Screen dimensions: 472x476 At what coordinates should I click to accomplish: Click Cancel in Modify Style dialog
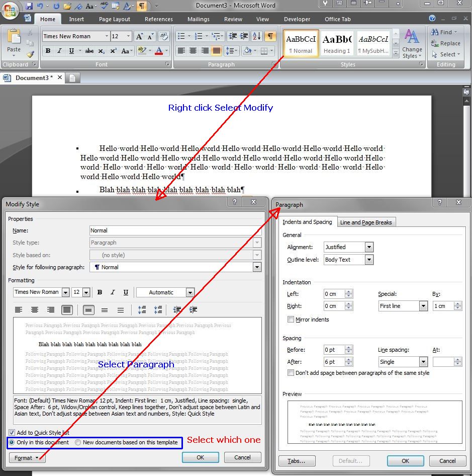(x=242, y=457)
